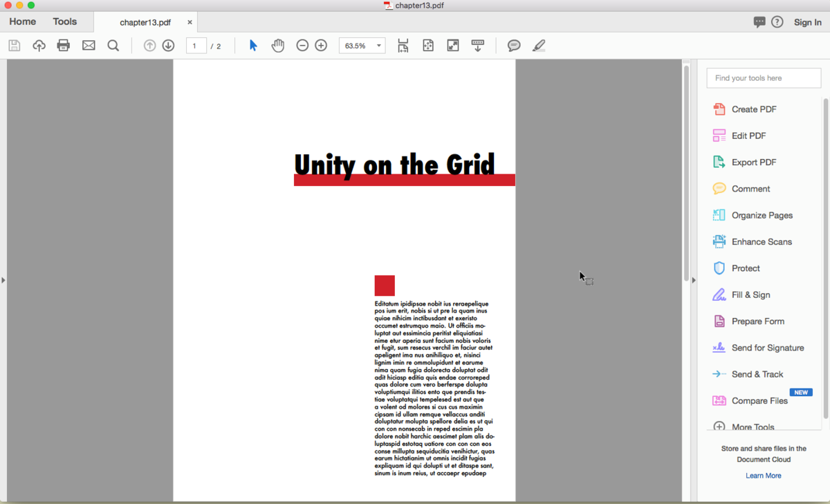
Task: Go to next page arrow
Action: (168, 46)
